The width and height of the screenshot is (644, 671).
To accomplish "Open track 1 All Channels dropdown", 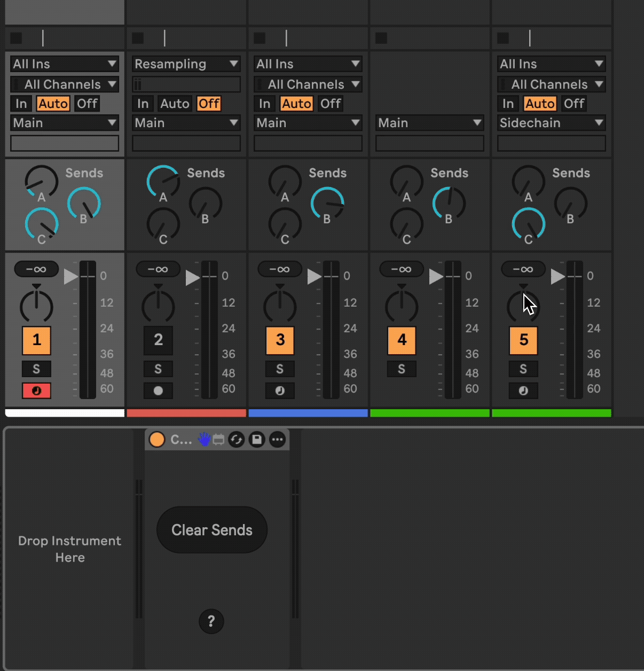I will coord(65,84).
